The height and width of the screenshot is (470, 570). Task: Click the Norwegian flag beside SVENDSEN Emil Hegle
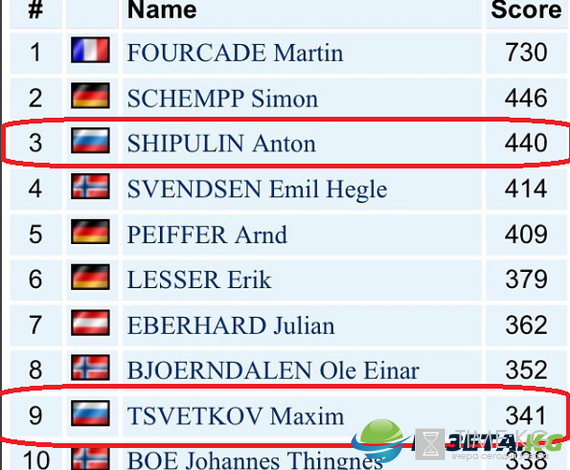(x=90, y=186)
